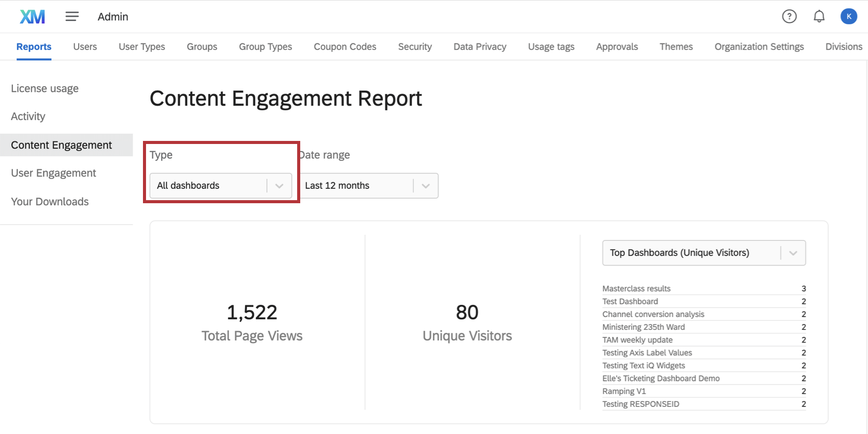Viewport: 868px width, 434px height.
Task: Click the Elle's Ticketing Dashboard Demo entry
Action: (661, 379)
